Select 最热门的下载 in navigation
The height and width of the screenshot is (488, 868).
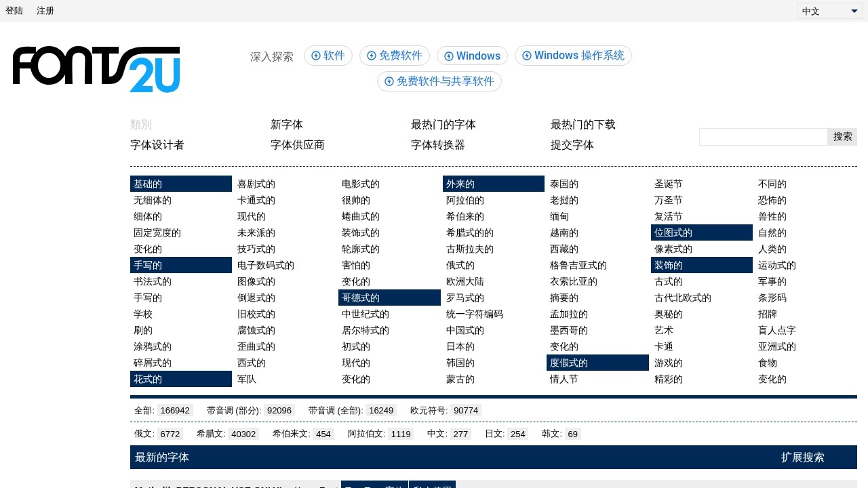[583, 125]
